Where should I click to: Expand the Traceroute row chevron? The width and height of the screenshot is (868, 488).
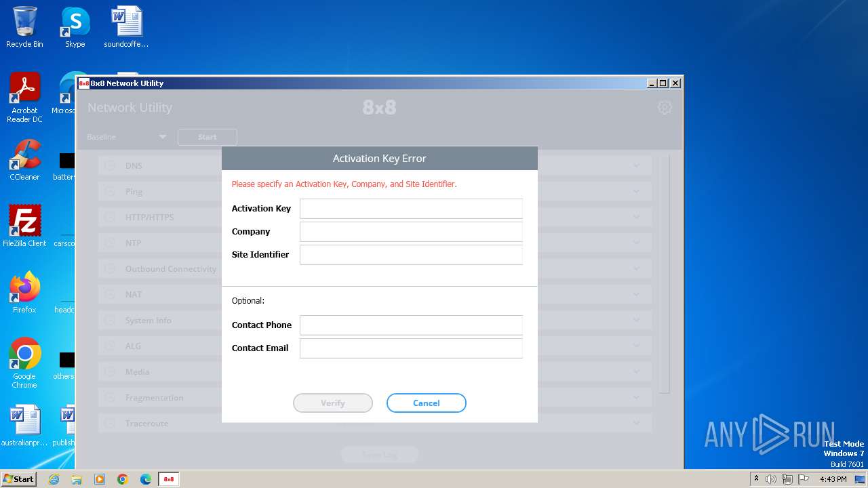point(636,424)
